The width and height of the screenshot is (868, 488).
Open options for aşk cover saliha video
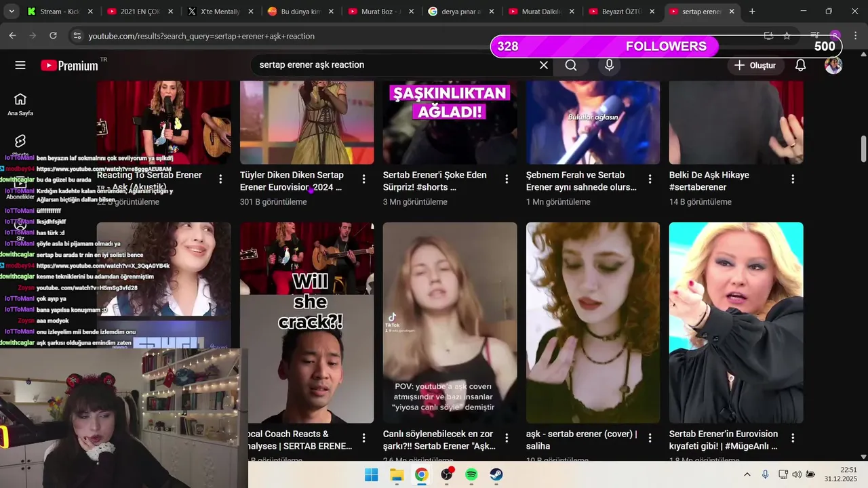click(x=650, y=438)
